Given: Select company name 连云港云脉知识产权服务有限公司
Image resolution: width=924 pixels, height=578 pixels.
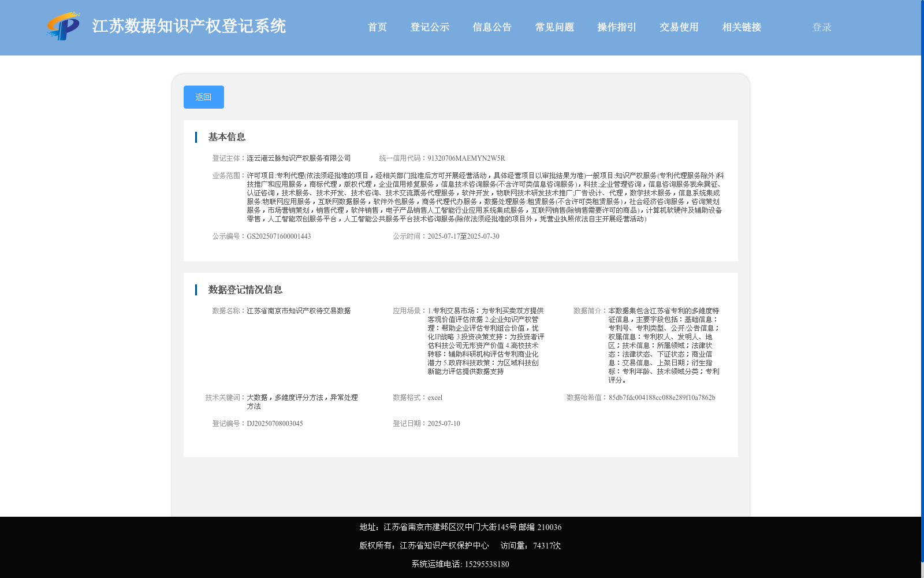Looking at the screenshot, I should [299, 158].
